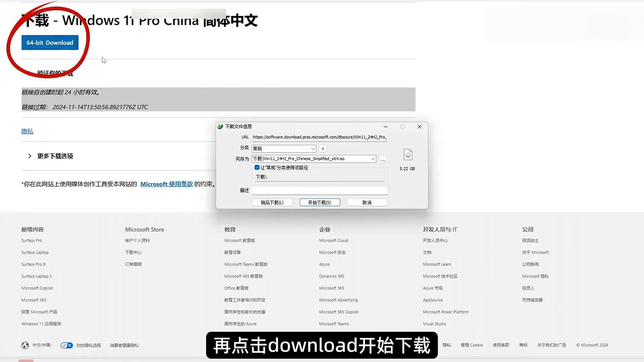Open 探索 Microsoft 产品 footer link
644x362 pixels.
click(x=39, y=312)
